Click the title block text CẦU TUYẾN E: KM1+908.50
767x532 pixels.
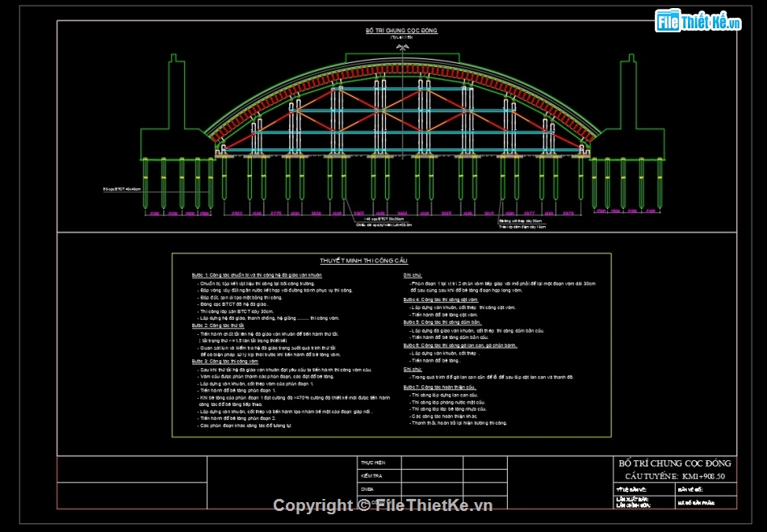pos(675,476)
